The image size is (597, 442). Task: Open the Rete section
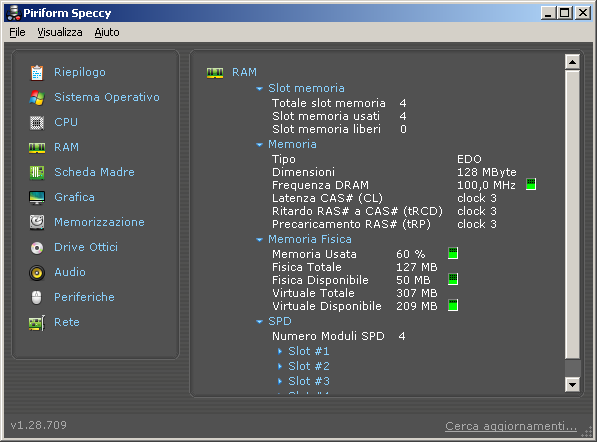click(x=67, y=322)
